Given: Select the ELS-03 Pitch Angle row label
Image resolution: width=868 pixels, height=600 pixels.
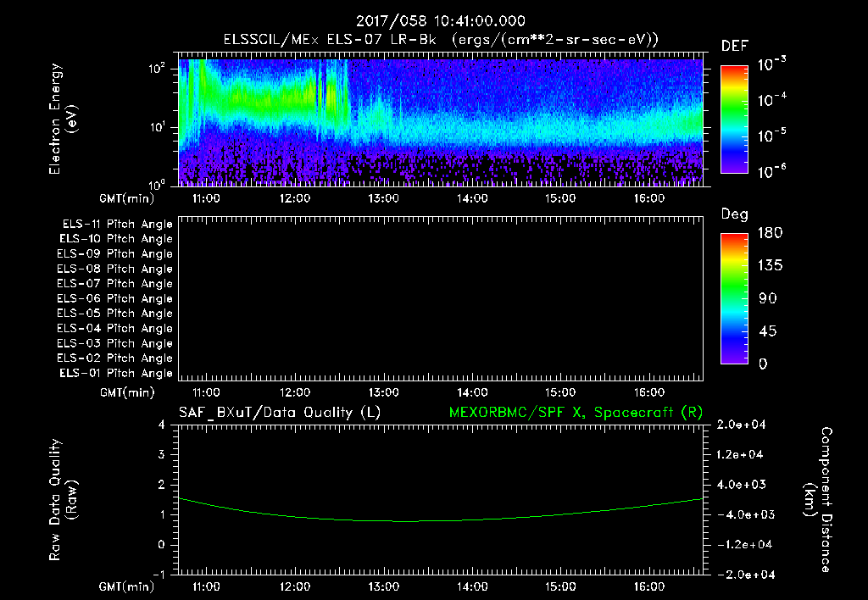Looking at the screenshot, I should coord(114,343).
